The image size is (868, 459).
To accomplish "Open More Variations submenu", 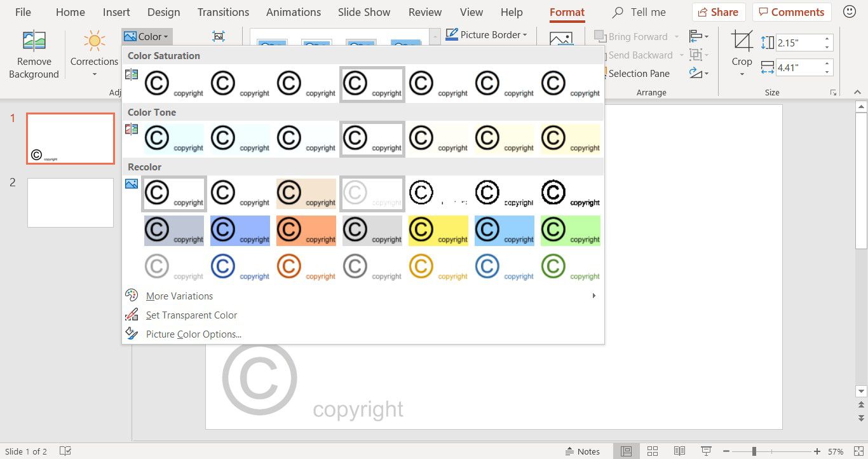I will 362,296.
